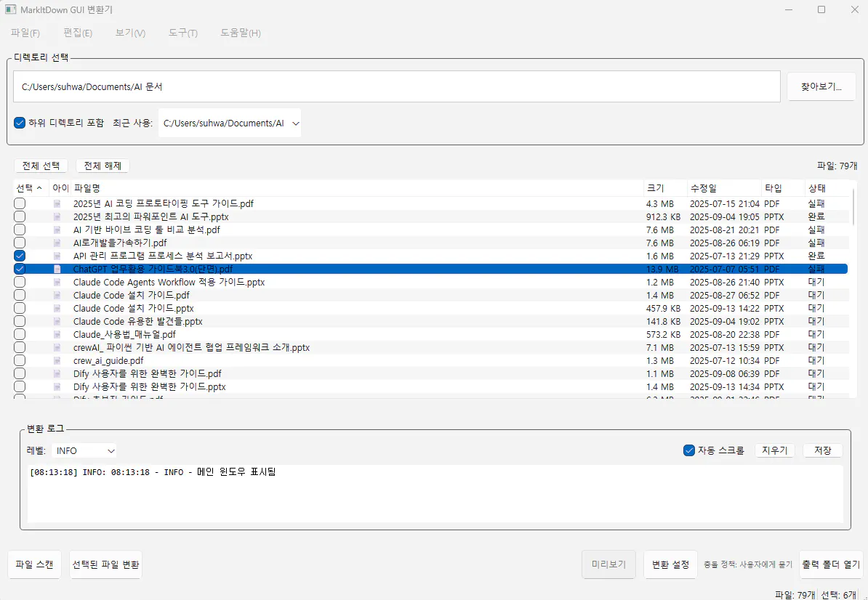The image size is (868, 600).
Task: Click the 141.8 KB size cell
Action: (663, 321)
